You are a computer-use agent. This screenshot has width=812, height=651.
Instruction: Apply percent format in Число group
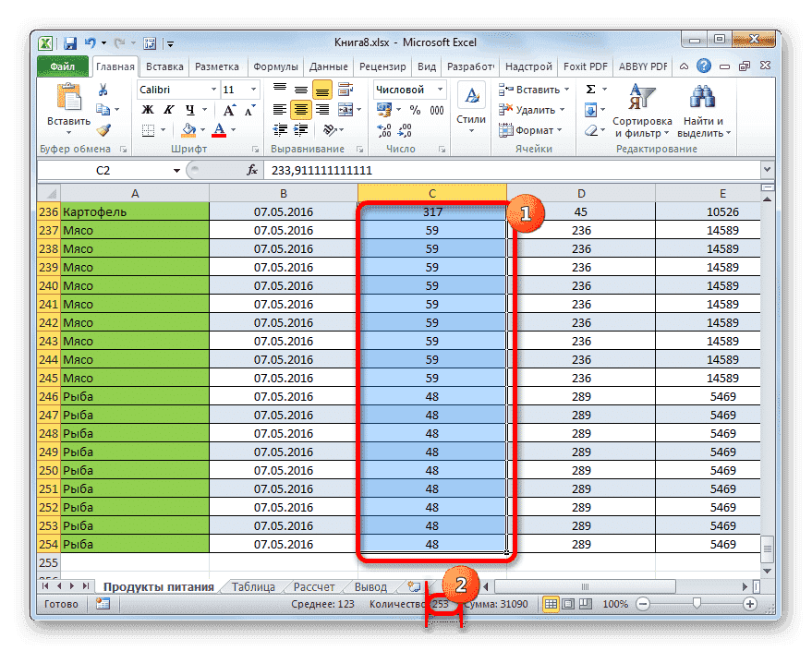click(x=414, y=109)
